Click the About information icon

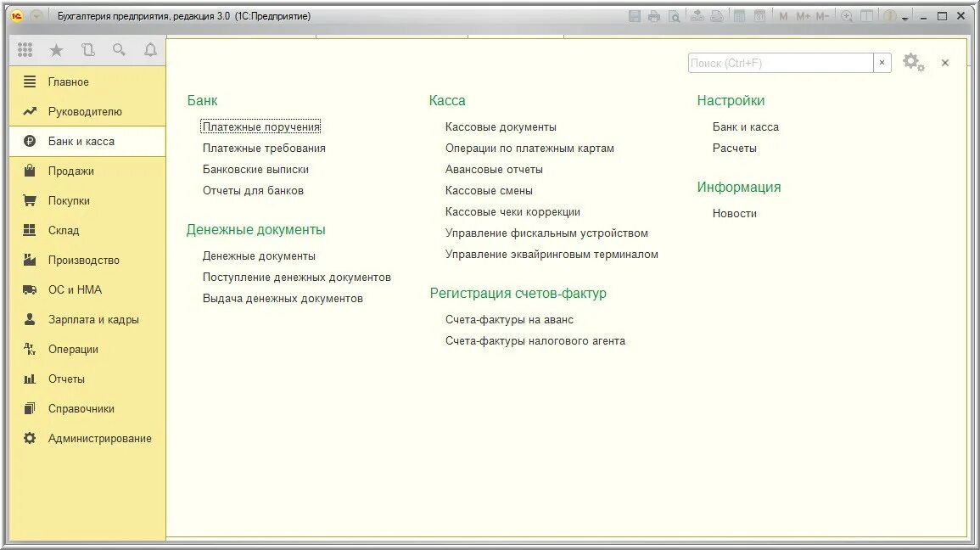(889, 16)
